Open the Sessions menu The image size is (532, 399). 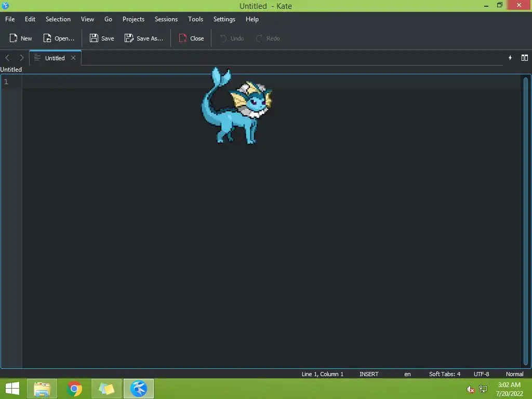(x=166, y=19)
